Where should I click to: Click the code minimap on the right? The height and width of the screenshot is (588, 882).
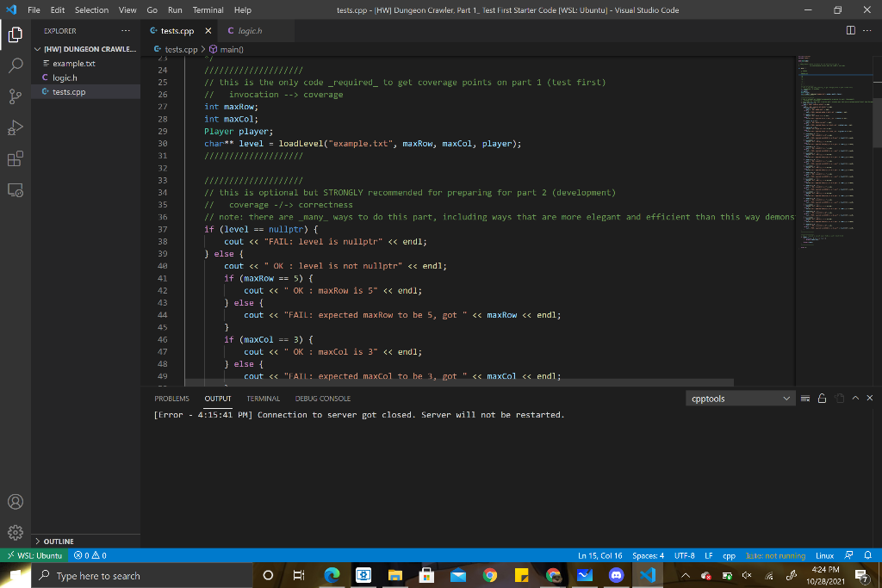[x=834, y=152]
